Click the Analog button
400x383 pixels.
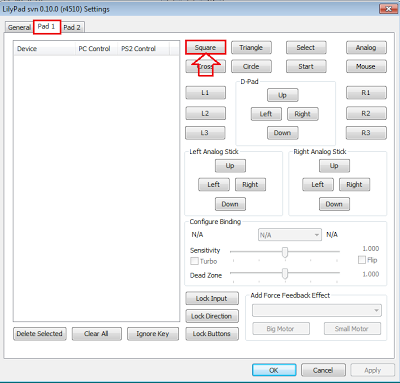(366, 47)
